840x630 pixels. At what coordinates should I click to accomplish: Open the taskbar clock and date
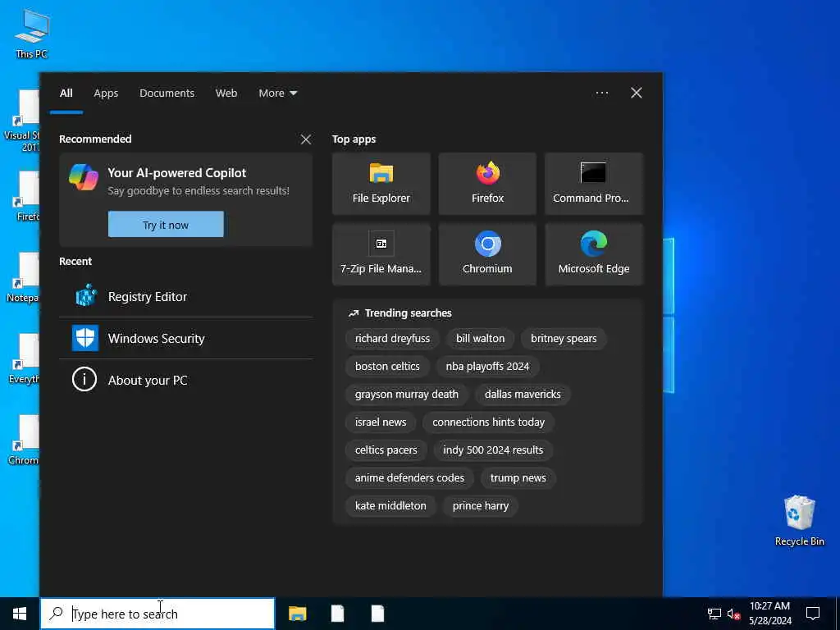point(769,614)
